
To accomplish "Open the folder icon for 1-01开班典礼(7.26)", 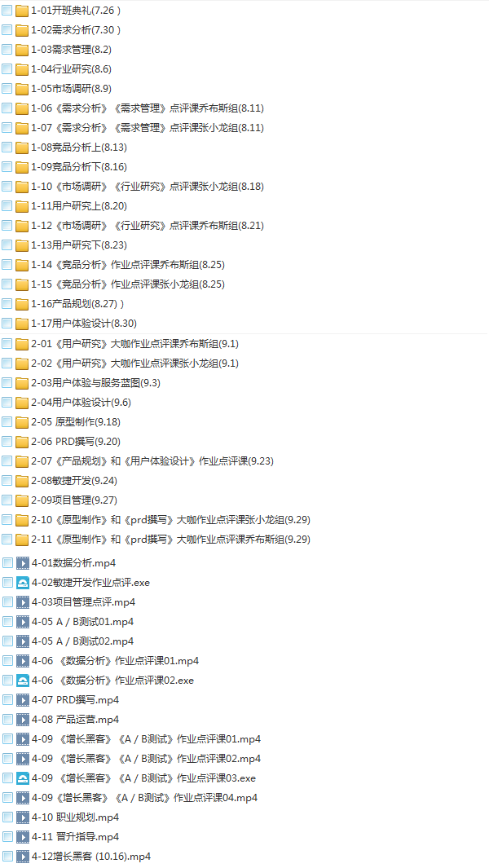I will click(22, 11).
